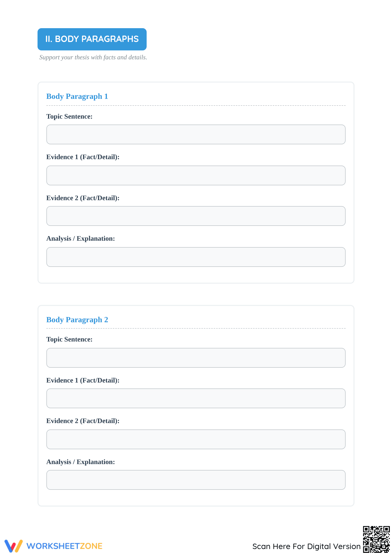Click Scan Here For Digital Version text
This screenshot has width=392, height=555.
[x=306, y=546]
